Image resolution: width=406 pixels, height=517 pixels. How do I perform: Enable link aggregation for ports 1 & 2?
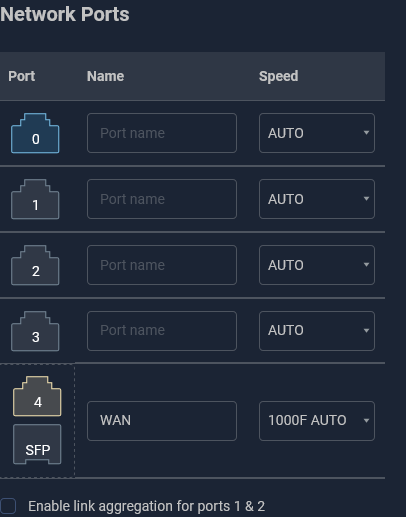pos(8,506)
